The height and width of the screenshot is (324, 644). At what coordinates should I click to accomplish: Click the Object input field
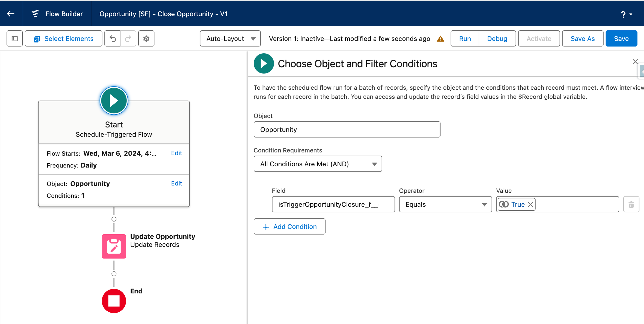[347, 130]
